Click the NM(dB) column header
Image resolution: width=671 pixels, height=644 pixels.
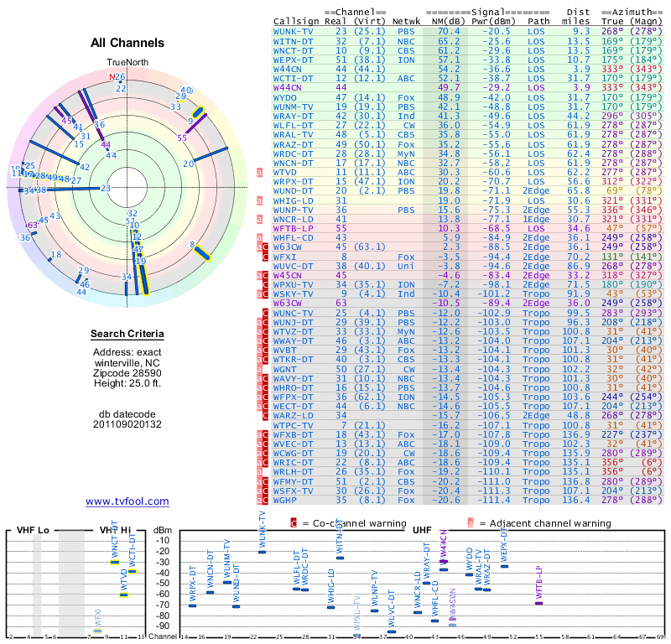[x=449, y=22]
